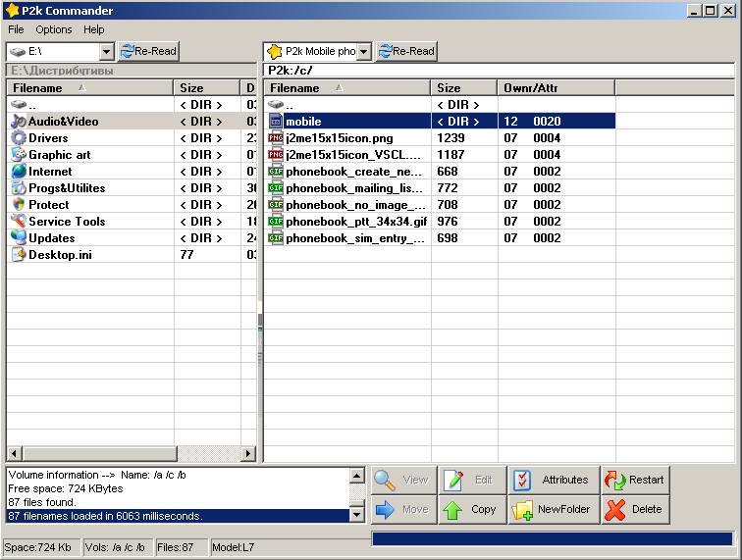Click the PNG icon of j2me15x15icon_VSCL file
The height and width of the screenshot is (560, 742).
pyautogui.click(x=276, y=154)
